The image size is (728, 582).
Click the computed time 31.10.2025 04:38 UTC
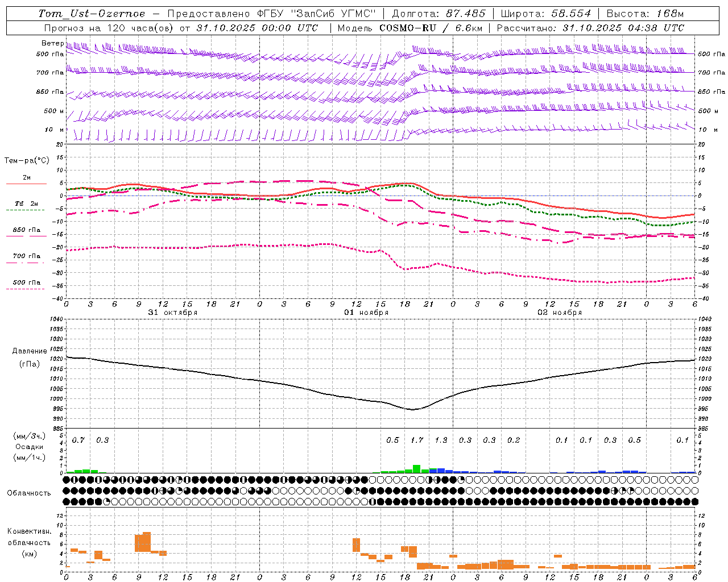pos(623,28)
